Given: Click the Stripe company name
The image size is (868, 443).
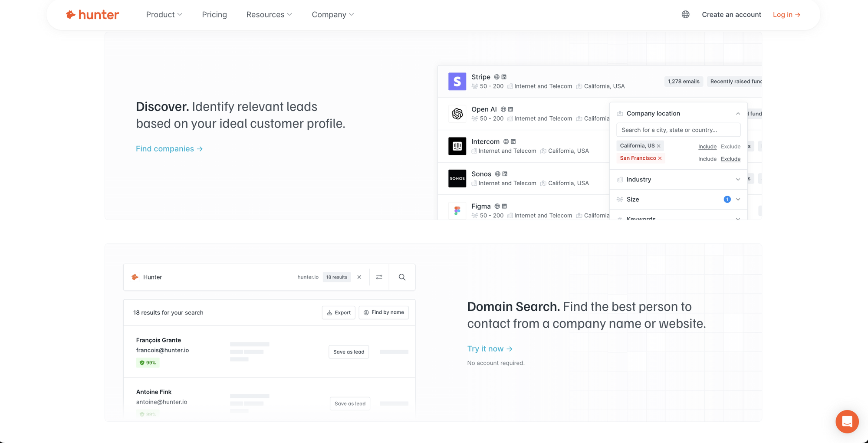Looking at the screenshot, I should 481,77.
